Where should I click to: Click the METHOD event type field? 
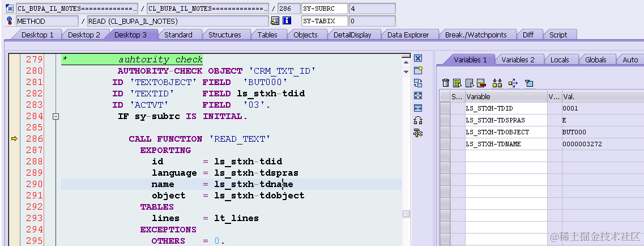point(47,21)
